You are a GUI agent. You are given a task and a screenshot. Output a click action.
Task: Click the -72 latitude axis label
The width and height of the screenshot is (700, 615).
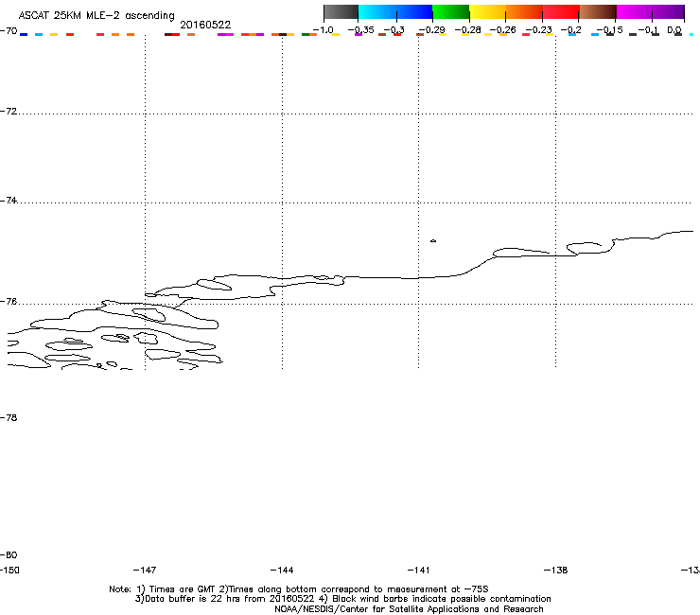pyautogui.click(x=9, y=111)
